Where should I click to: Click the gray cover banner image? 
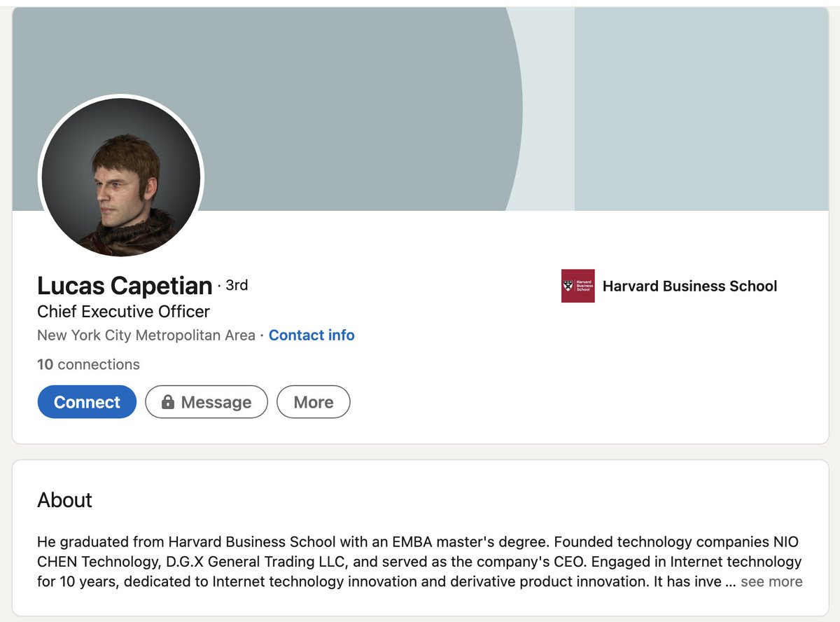pyautogui.click(x=420, y=109)
